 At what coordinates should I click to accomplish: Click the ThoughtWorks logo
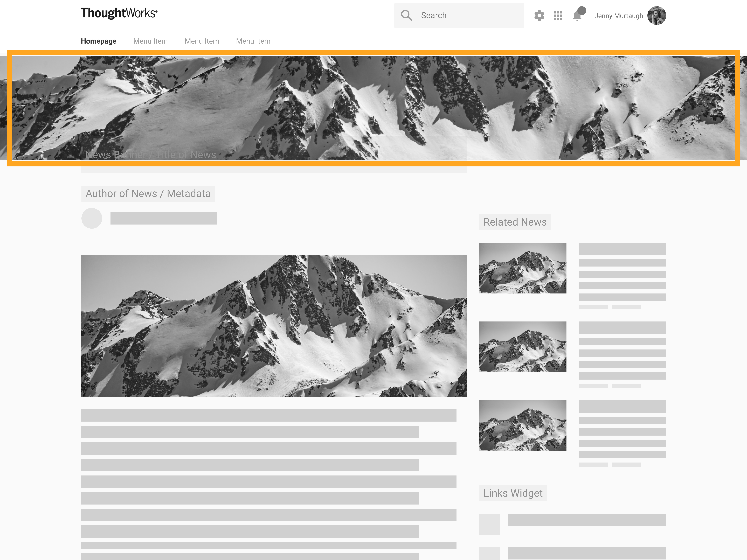pos(119,13)
